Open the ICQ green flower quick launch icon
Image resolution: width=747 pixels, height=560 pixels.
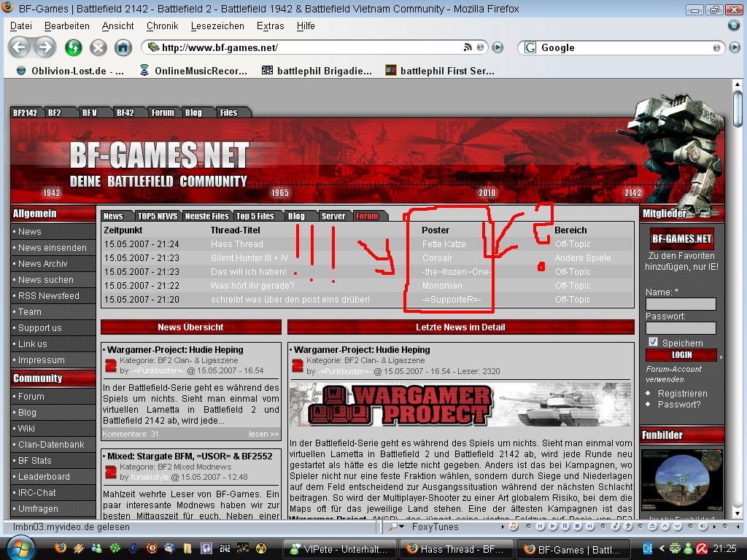(x=115, y=548)
